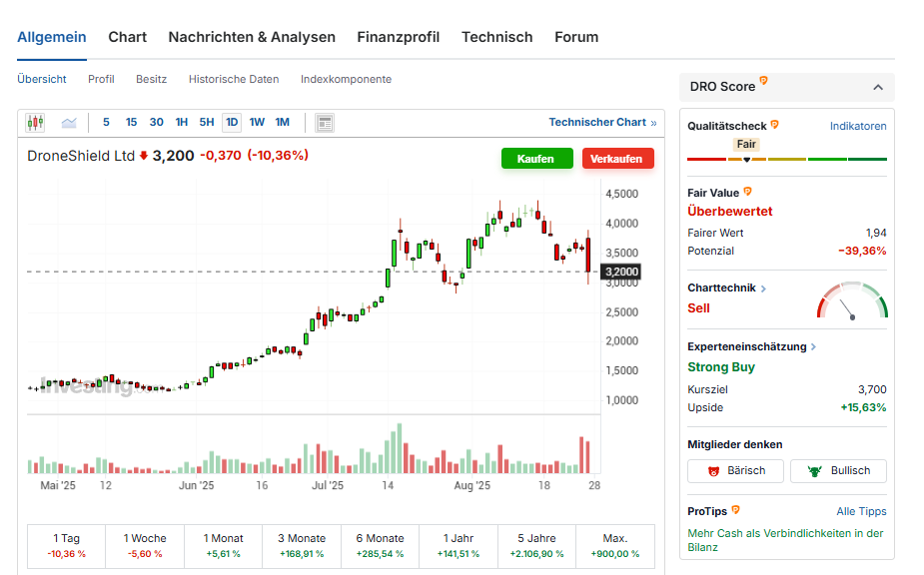Switch to the area chart icon
The image size is (924, 575).
pos(69,123)
